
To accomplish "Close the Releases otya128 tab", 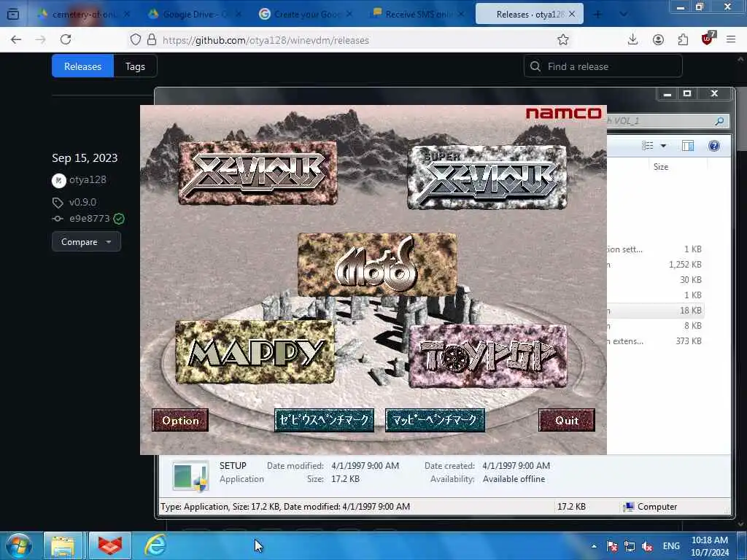I will pyautogui.click(x=572, y=15).
